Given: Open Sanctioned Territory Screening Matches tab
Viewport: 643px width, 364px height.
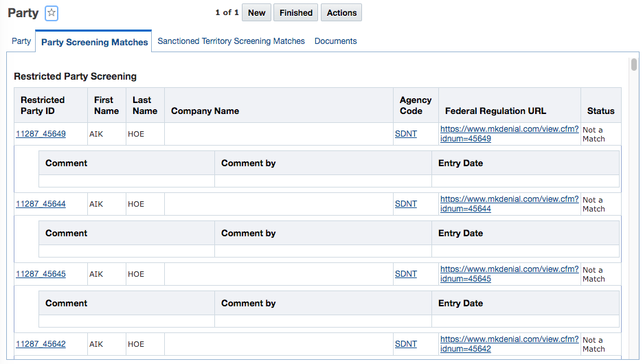Looking at the screenshot, I should (x=231, y=41).
